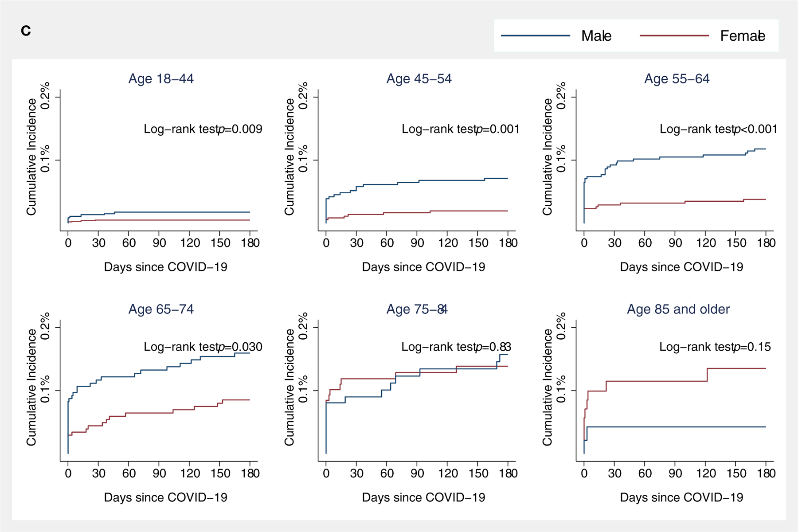Click the blue Male line swatch in legend
The image size is (798, 532).
point(535,35)
